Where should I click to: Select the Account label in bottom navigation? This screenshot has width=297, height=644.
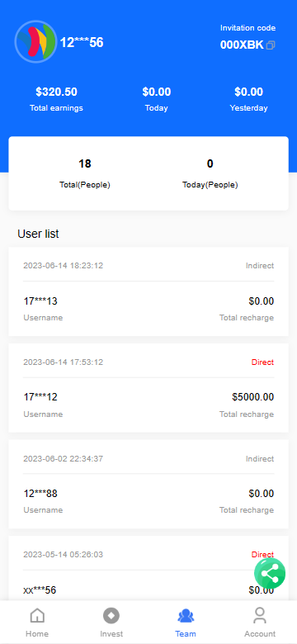[260, 634]
